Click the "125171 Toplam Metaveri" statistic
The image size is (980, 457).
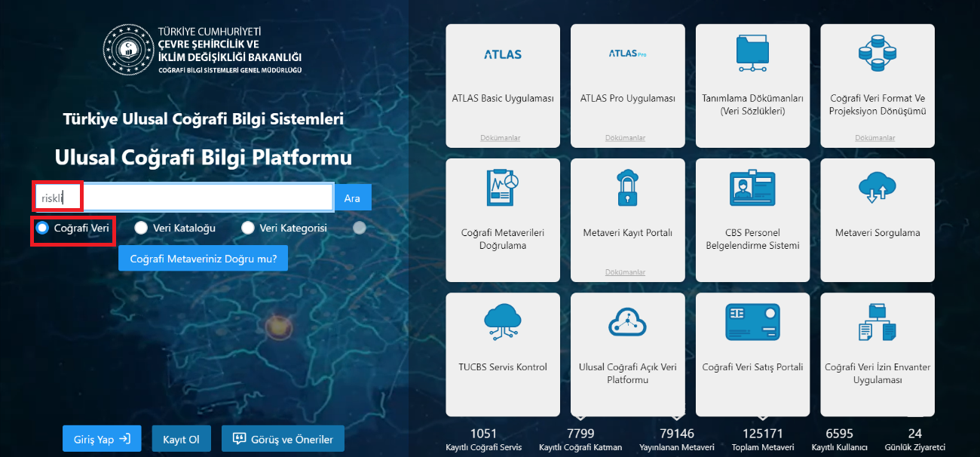[x=763, y=440]
